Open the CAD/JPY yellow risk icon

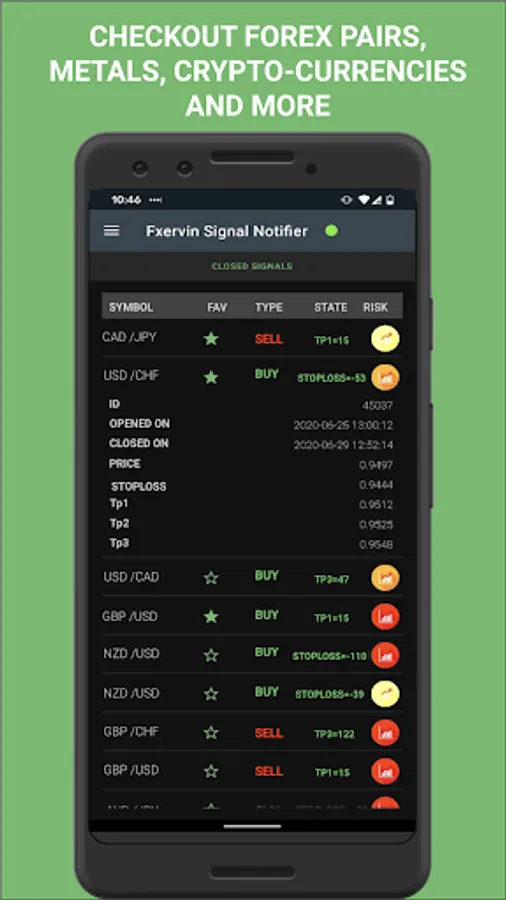coord(385,339)
